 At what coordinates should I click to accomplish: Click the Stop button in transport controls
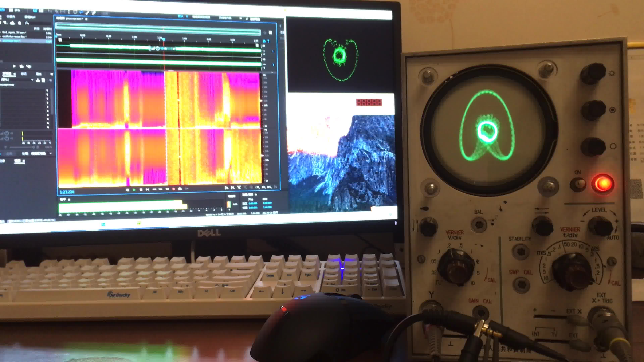(128, 190)
